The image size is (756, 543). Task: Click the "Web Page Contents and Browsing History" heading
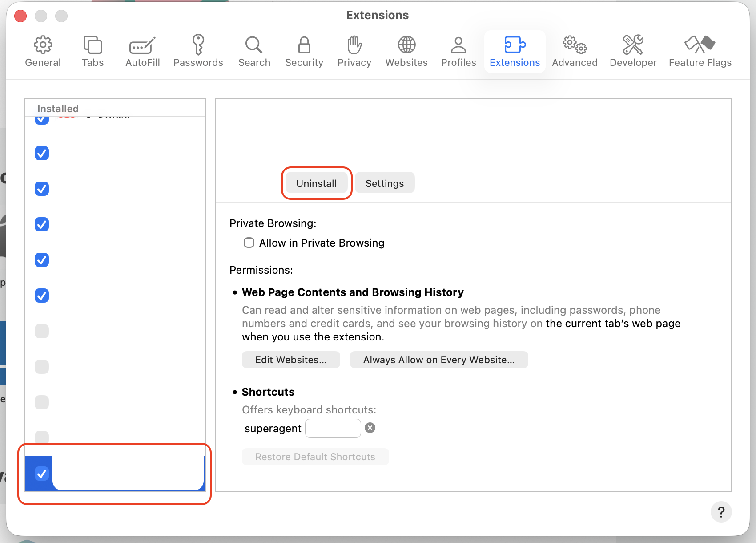pyautogui.click(x=353, y=292)
